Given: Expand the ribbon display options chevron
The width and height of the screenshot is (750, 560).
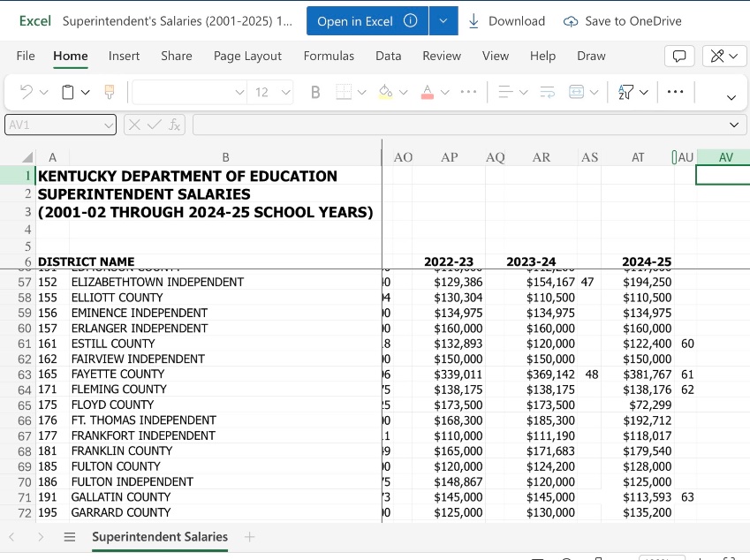Looking at the screenshot, I should [x=731, y=97].
